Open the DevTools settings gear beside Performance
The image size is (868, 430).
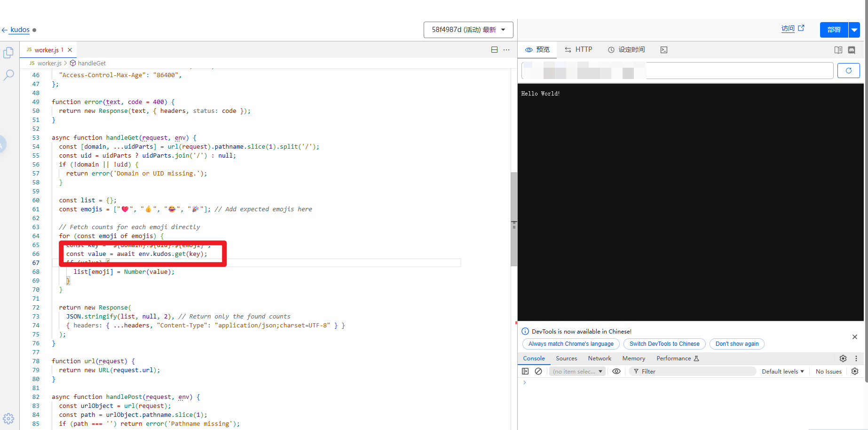843,358
